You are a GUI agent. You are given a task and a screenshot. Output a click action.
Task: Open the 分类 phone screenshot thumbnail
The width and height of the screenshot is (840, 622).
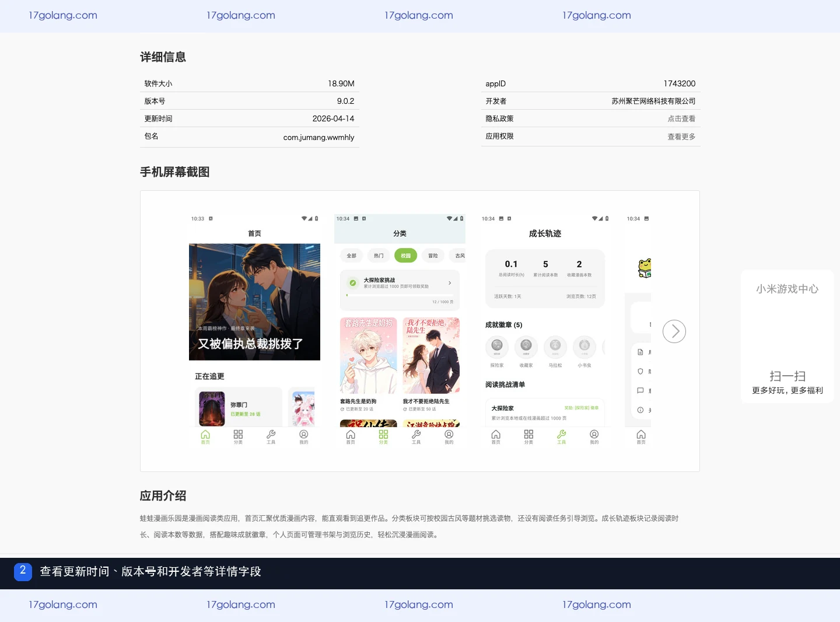400,331
